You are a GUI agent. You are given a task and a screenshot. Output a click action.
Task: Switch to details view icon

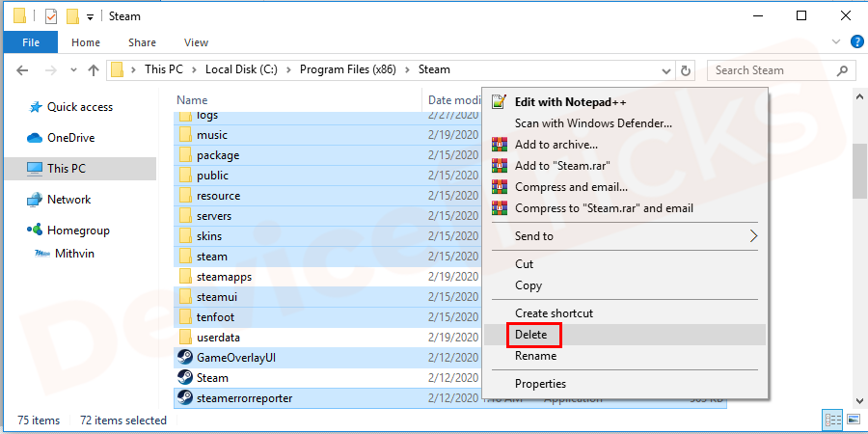click(833, 420)
